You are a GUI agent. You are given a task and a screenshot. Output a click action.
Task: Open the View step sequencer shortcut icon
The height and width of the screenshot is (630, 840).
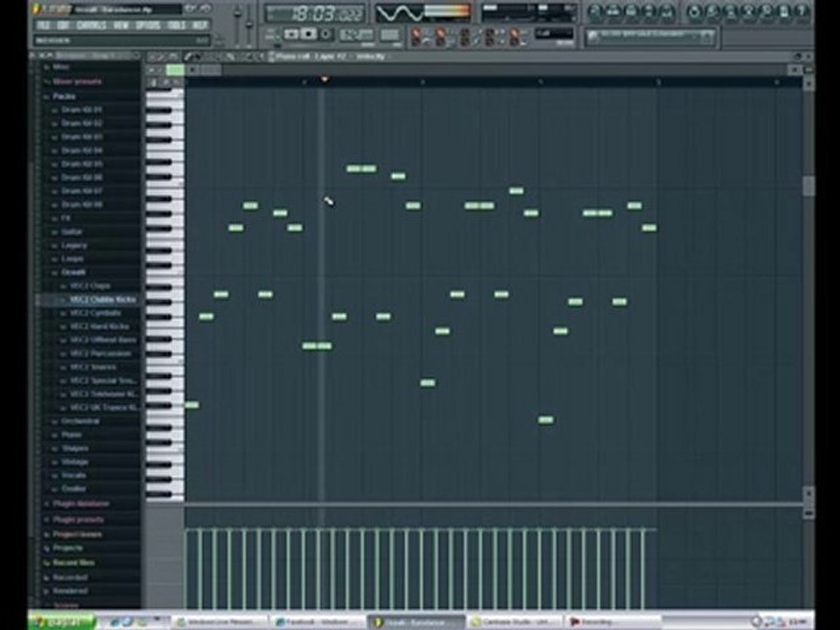click(612, 11)
